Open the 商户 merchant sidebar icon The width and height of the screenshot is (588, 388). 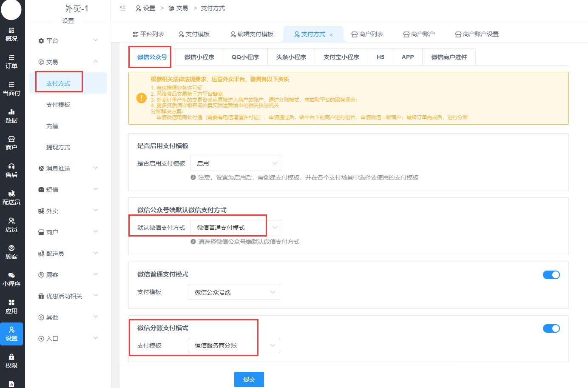(11, 143)
